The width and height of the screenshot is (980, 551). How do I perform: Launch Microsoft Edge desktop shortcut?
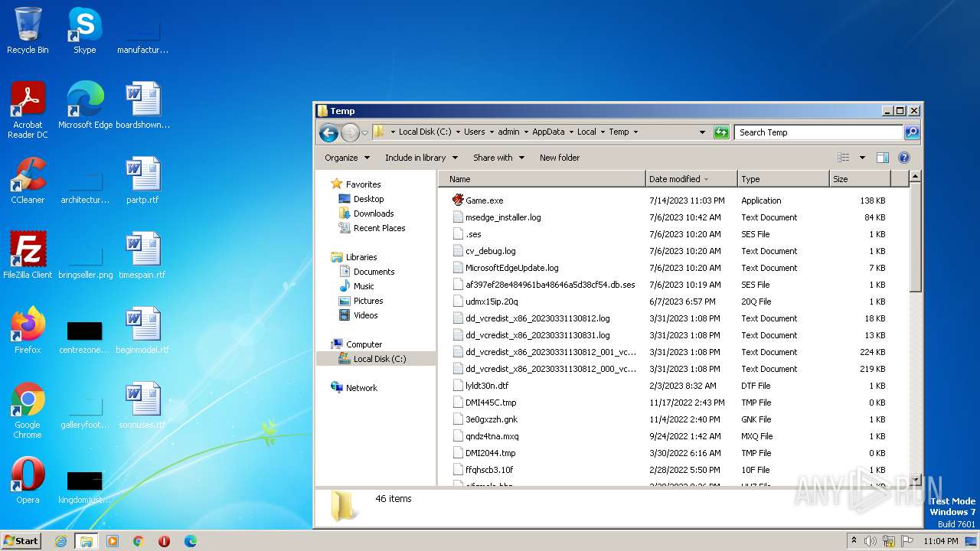(x=85, y=106)
